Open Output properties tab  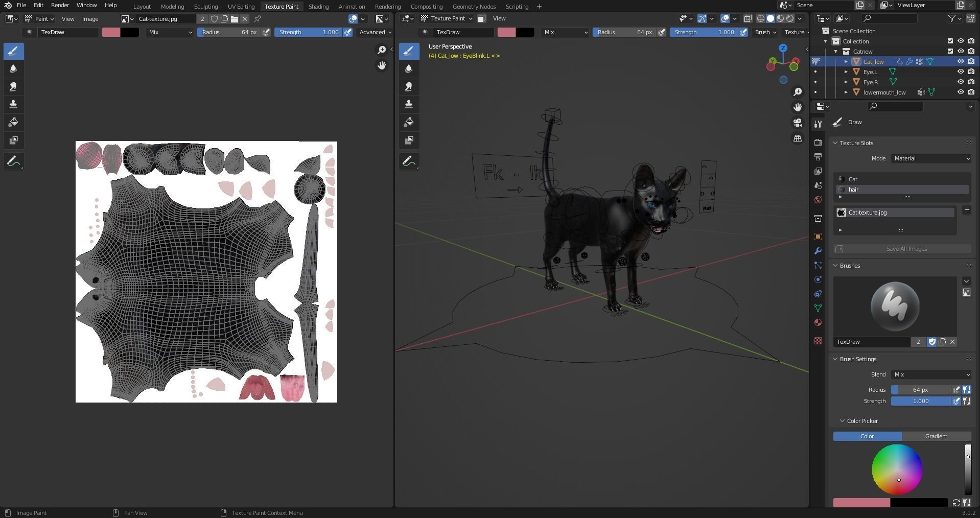click(818, 157)
